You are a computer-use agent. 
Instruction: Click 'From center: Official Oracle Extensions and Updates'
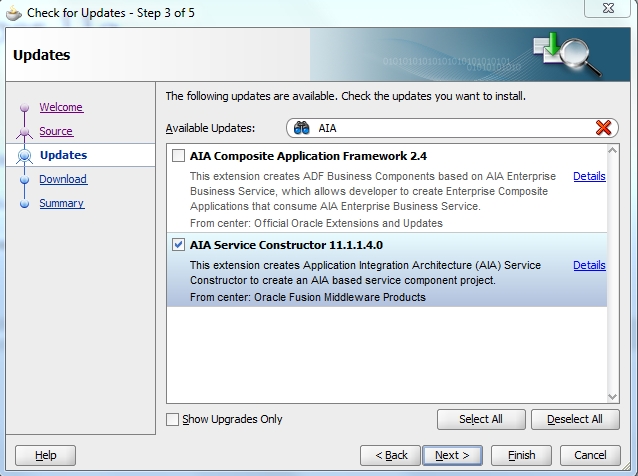316,223
